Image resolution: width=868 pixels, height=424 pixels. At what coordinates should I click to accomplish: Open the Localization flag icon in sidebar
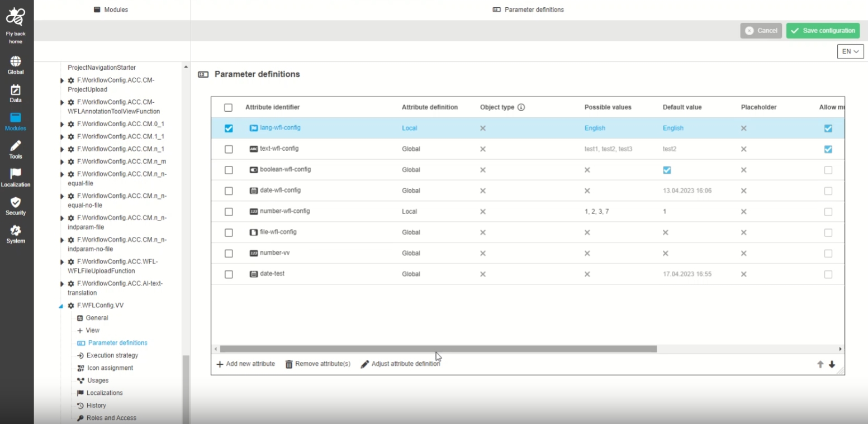click(x=16, y=175)
